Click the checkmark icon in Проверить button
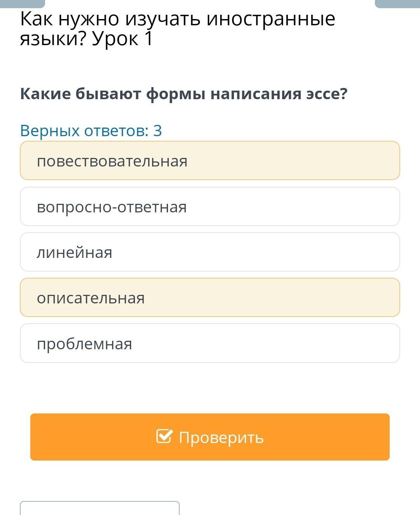The image size is (420, 515). (163, 436)
